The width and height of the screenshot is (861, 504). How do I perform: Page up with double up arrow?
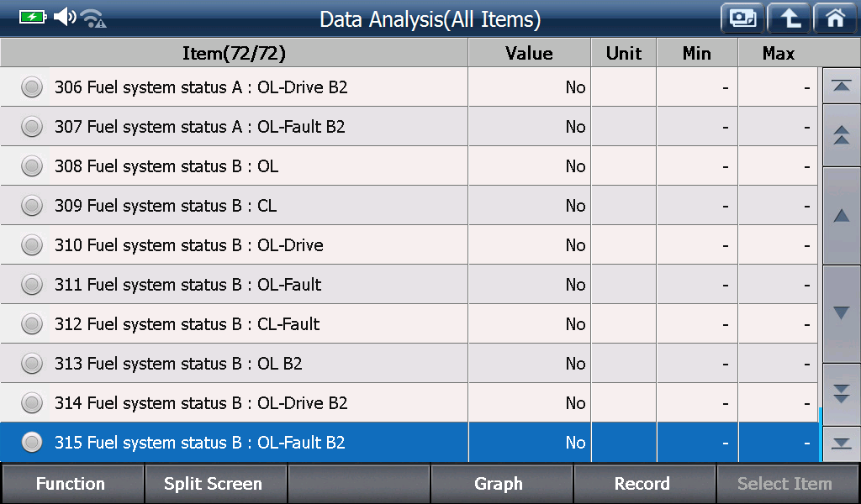point(841,135)
